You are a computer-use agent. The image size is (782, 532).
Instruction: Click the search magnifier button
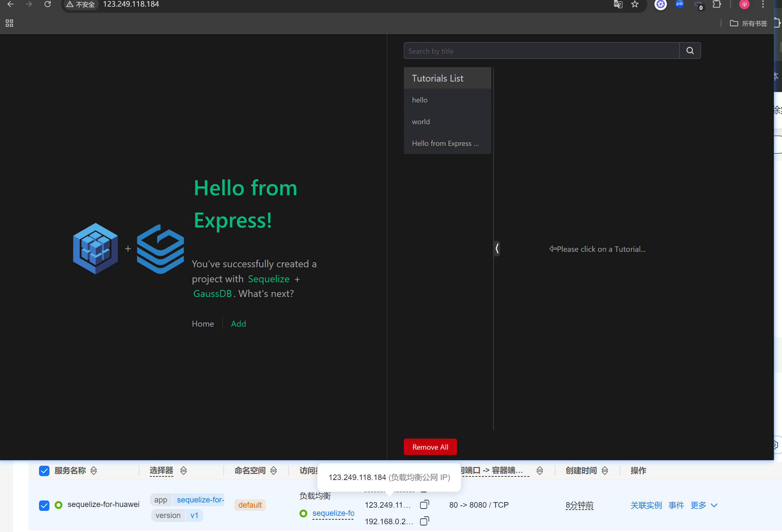tap(690, 51)
